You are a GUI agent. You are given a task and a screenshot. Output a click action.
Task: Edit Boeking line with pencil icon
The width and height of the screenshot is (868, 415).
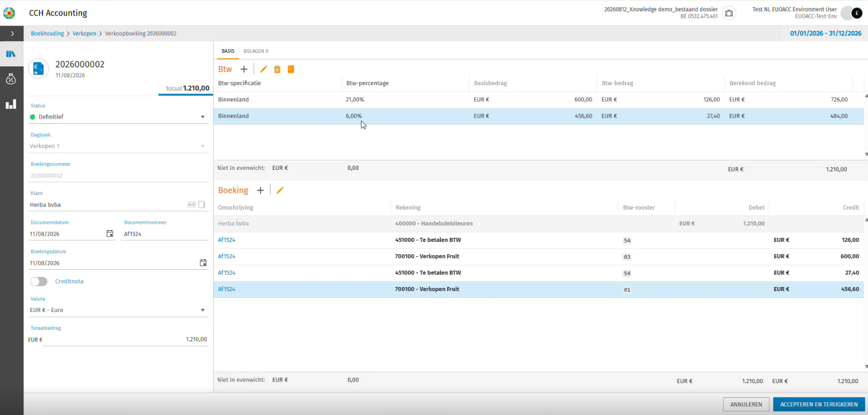(x=280, y=190)
